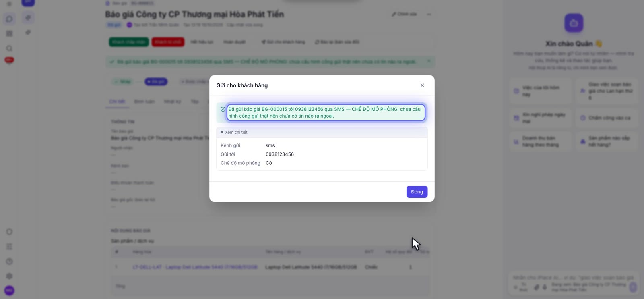This screenshot has width=644, height=299.
Task: Open the three-dots more options menu
Action: coord(429,14)
